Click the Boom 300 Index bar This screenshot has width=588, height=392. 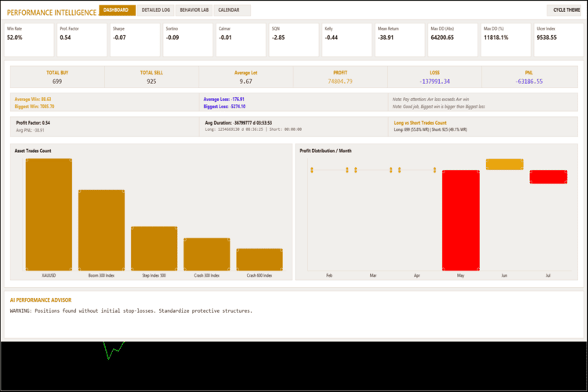pos(101,230)
